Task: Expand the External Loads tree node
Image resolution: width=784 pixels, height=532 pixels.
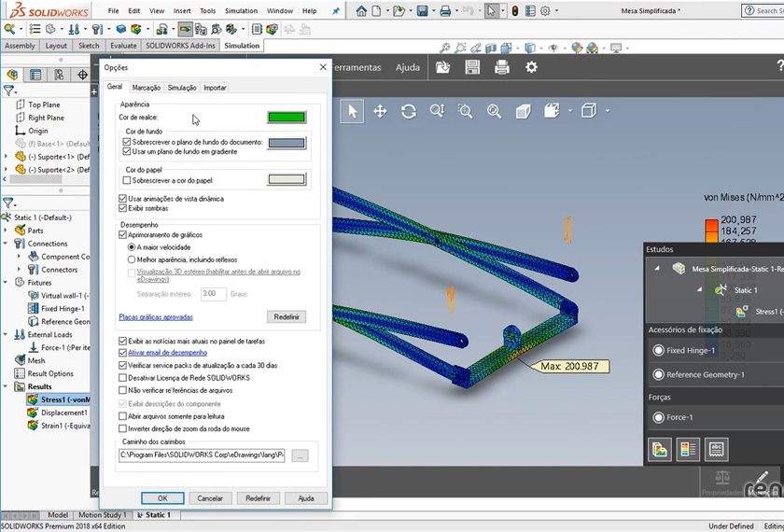Action: tap(7, 334)
